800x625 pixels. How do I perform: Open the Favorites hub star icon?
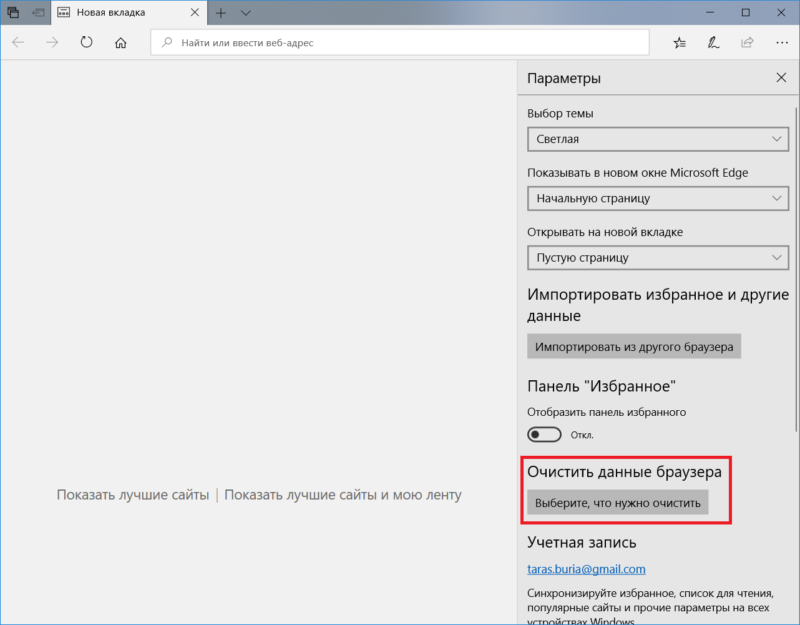click(x=679, y=43)
